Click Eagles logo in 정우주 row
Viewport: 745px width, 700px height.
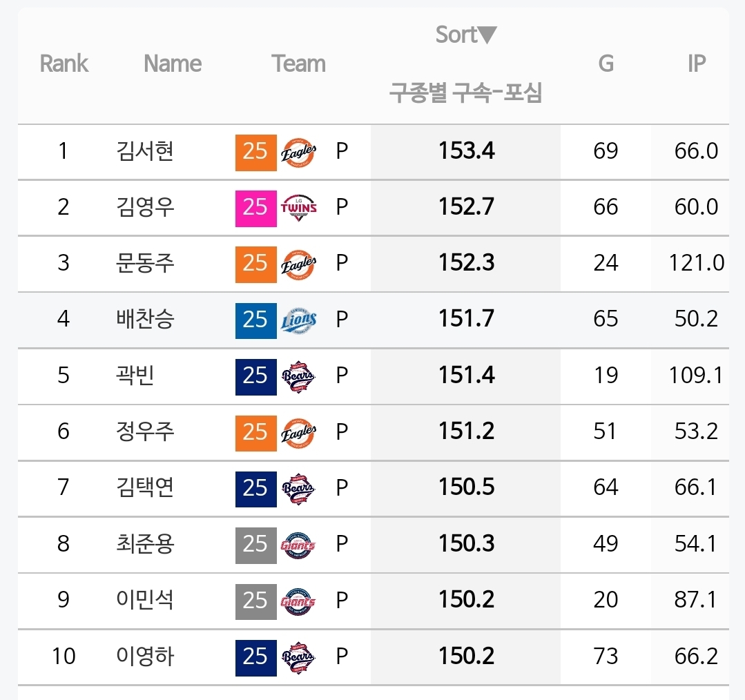(x=298, y=433)
